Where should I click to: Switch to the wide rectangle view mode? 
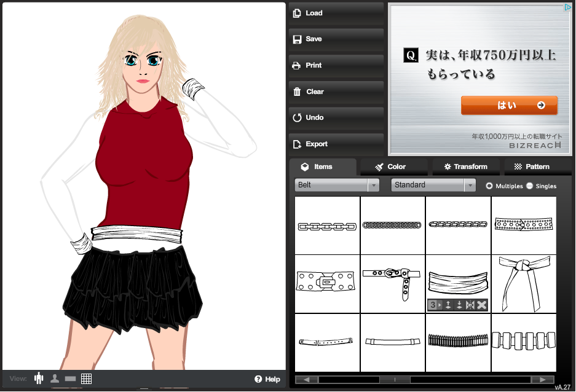pos(71,378)
